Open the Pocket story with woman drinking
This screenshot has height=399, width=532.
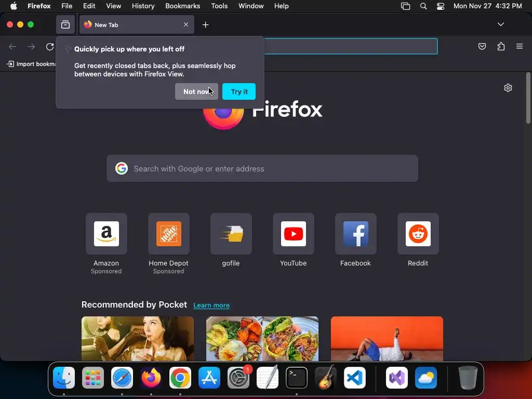(x=137, y=339)
